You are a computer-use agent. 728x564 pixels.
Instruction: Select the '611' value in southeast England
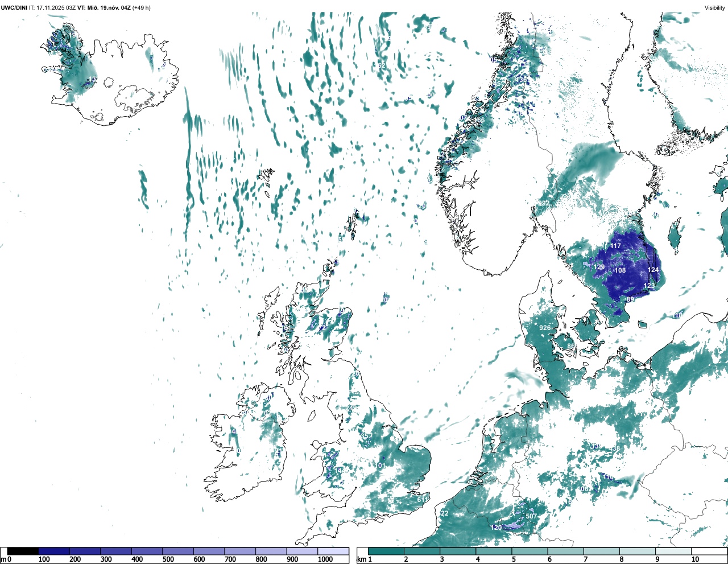click(423, 500)
